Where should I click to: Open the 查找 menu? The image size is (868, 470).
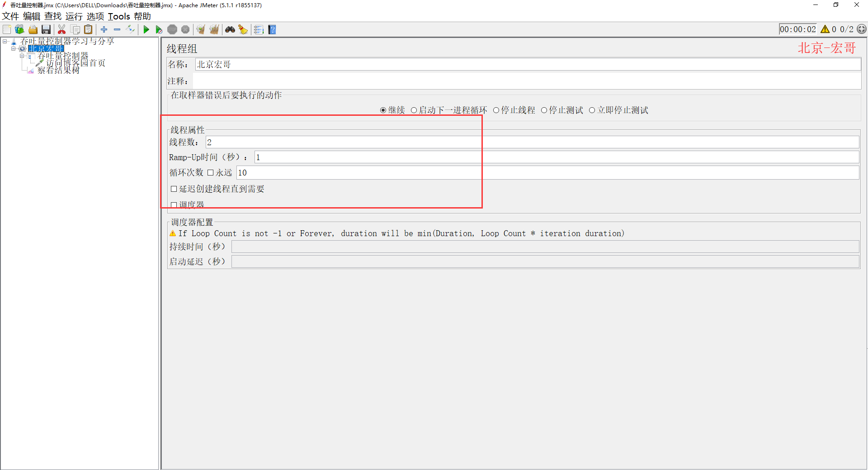pyautogui.click(x=53, y=16)
